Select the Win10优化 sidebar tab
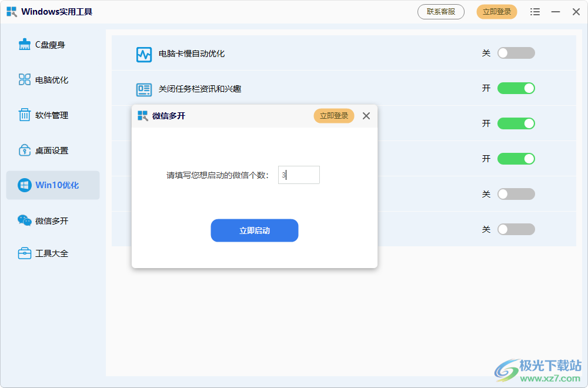Screen dimensions: 588x388 point(53,185)
